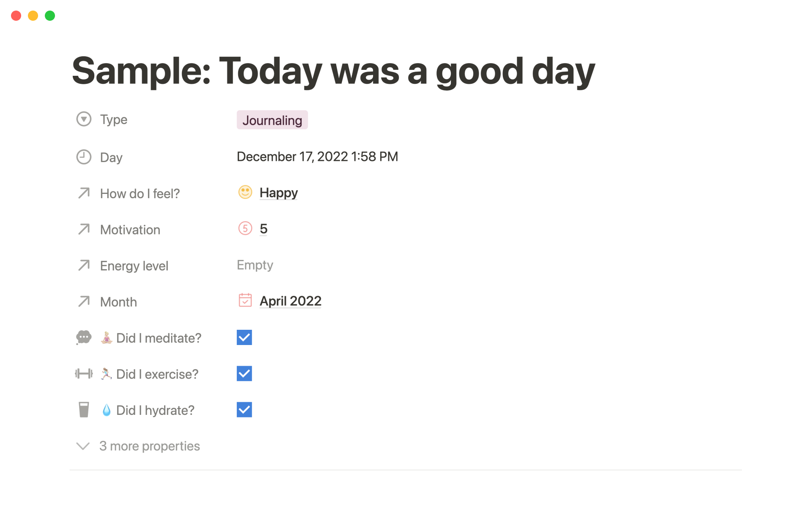
Task: Click the circled 5 icon beside Motivation value
Action: coord(245,229)
